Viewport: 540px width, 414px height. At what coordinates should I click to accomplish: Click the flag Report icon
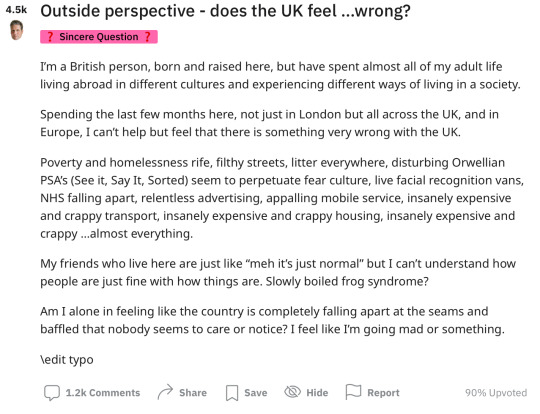pyautogui.click(x=353, y=392)
